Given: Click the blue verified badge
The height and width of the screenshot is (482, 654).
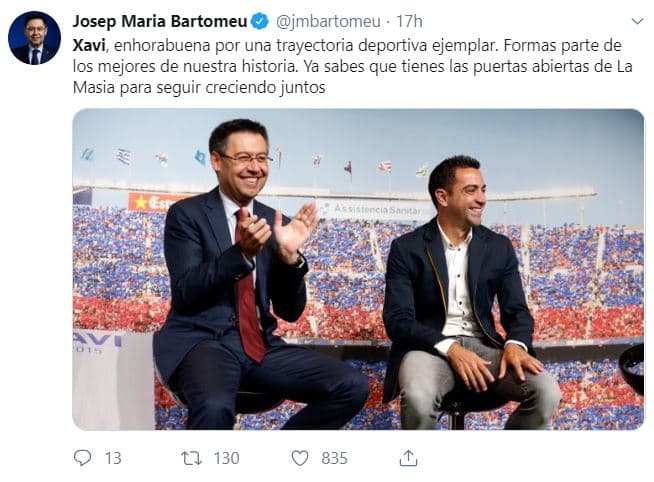Looking at the screenshot, I should 257,21.
